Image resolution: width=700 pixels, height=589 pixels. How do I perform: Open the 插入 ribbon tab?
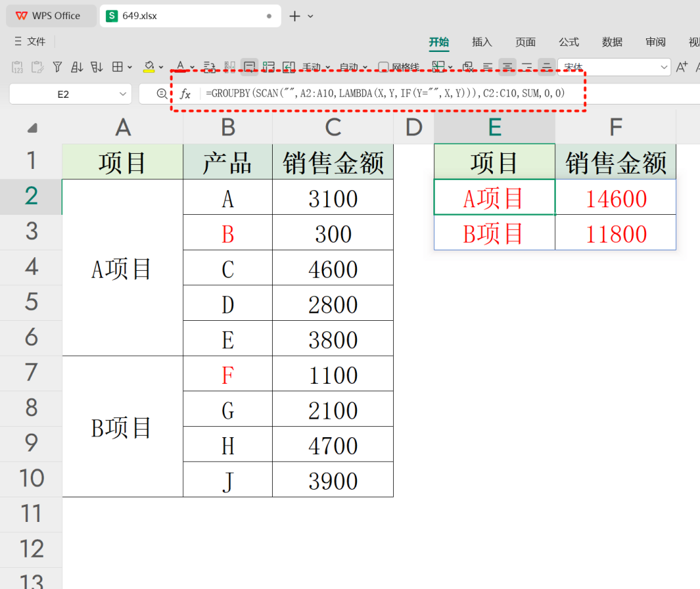(x=482, y=42)
